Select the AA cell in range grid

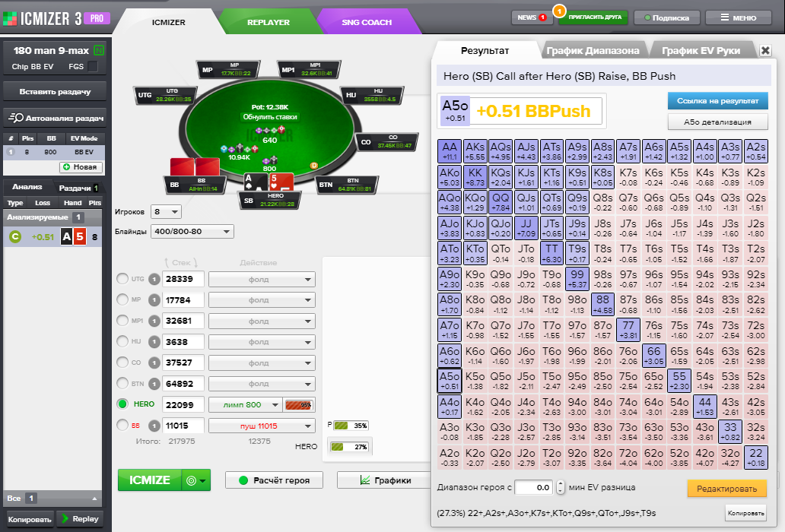point(450,151)
